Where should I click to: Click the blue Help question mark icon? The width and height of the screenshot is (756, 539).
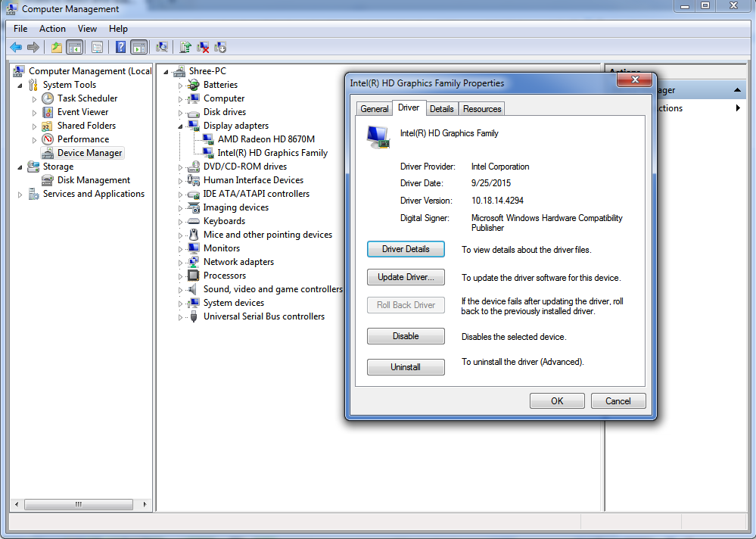(120, 47)
